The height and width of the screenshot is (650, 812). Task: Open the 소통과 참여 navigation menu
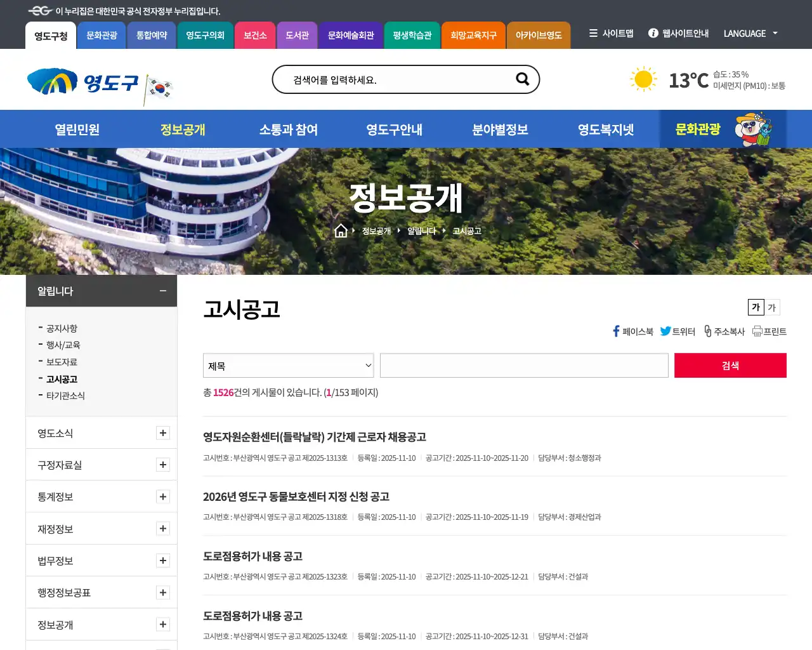point(289,129)
